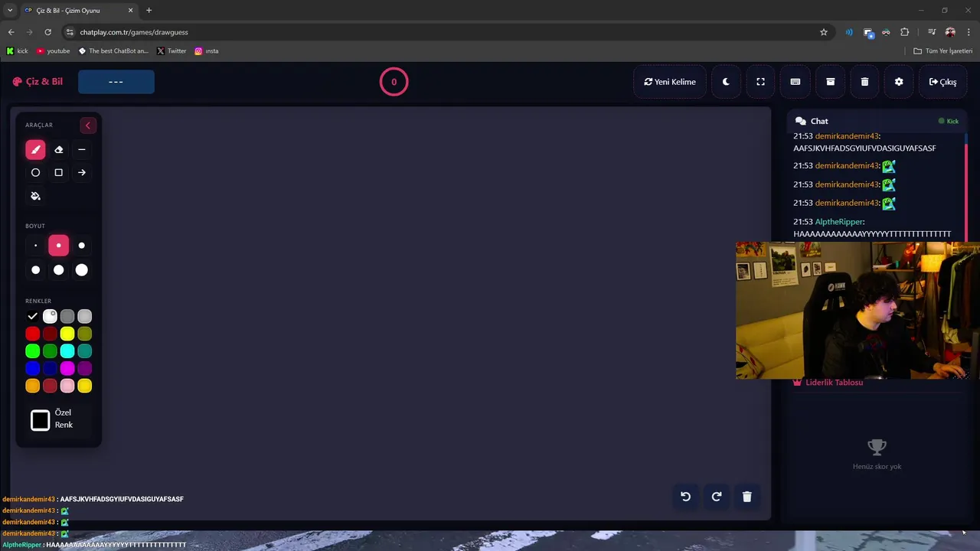Choose the largest brush size

click(81, 269)
